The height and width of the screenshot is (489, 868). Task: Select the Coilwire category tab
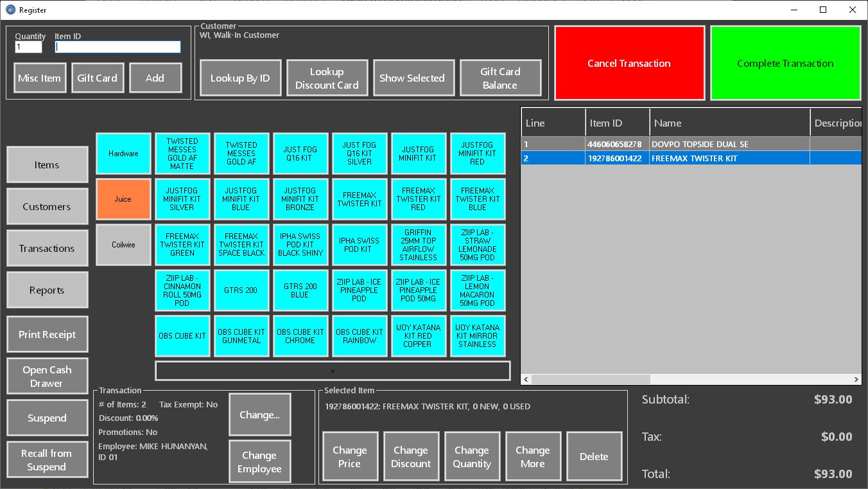123,245
